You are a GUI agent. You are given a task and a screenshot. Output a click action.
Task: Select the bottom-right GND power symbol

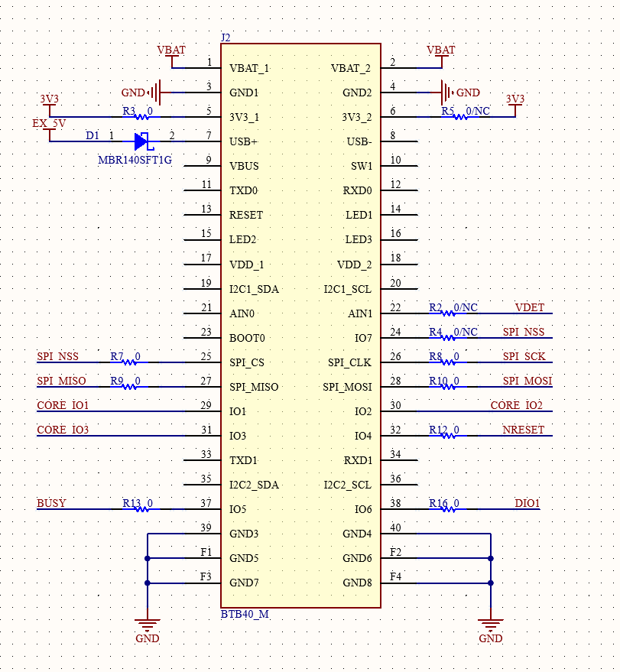(x=490, y=625)
